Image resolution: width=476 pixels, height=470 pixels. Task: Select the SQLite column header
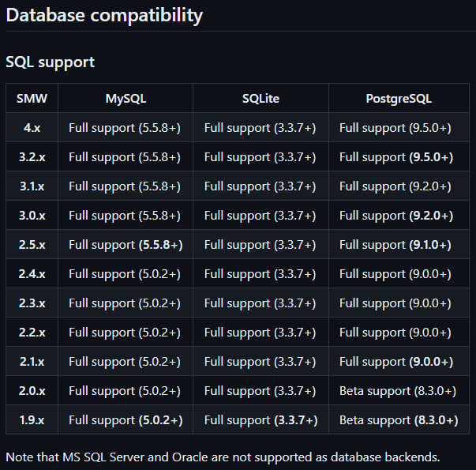260,99
